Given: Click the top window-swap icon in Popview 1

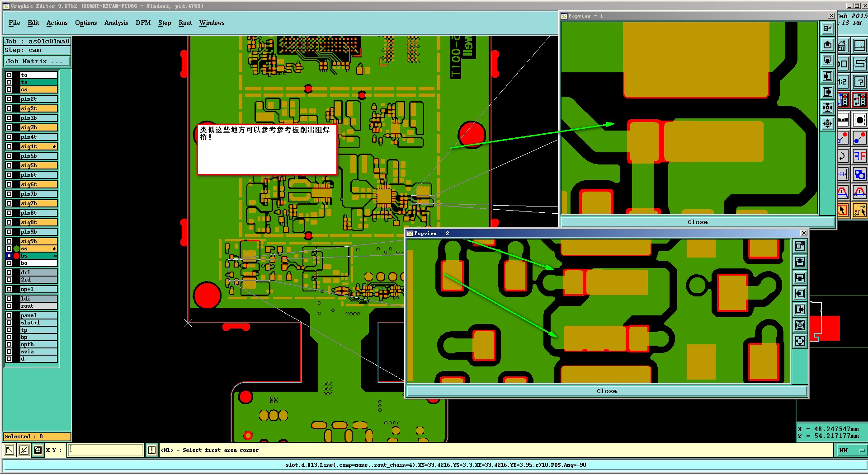Looking at the screenshot, I should click(x=827, y=29).
